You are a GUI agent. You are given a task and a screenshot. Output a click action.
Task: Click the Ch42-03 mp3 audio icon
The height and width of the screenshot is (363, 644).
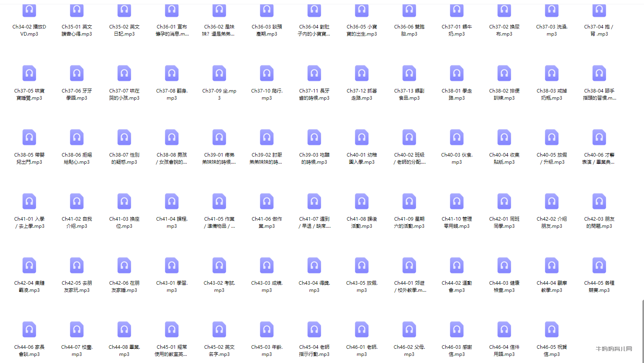[x=599, y=202]
